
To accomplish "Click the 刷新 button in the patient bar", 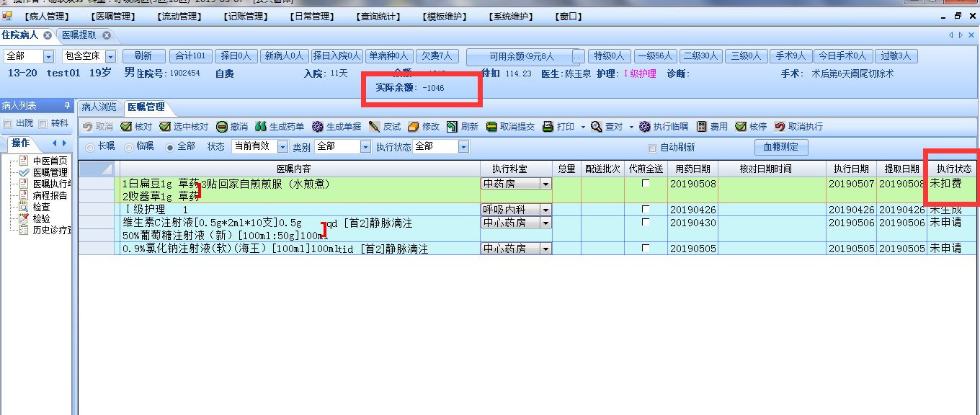I will (x=143, y=56).
